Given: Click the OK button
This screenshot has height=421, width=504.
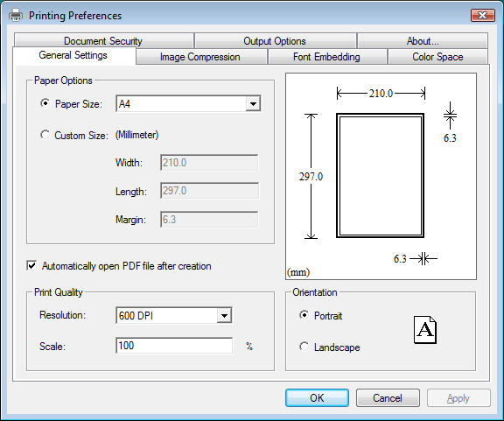Looking at the screenshot, I should pos(317,398).
